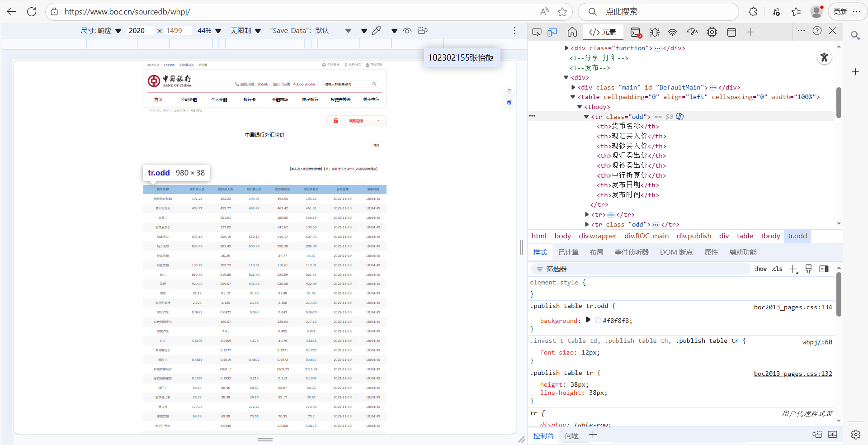Expand the div class="main" node
This screenshot has width=868, height=445.
point(573,87)
